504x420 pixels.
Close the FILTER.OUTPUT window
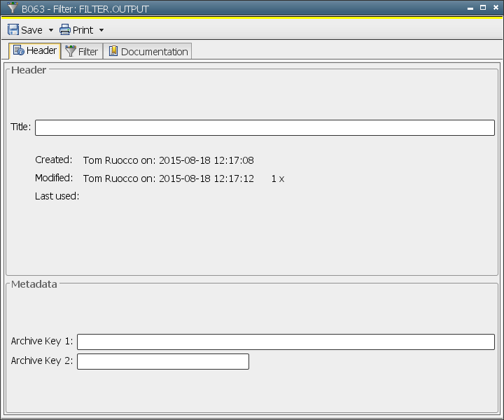(495, 7)
